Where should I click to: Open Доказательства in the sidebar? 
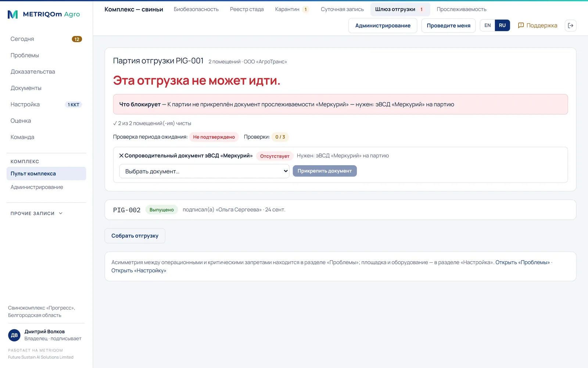(x=46, y=72)
